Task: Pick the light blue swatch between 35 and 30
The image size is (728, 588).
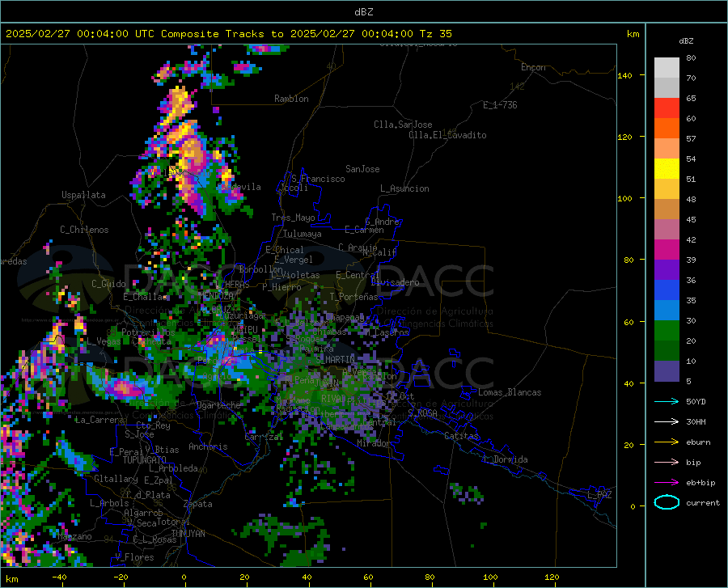Action: [x=667, y=311]
